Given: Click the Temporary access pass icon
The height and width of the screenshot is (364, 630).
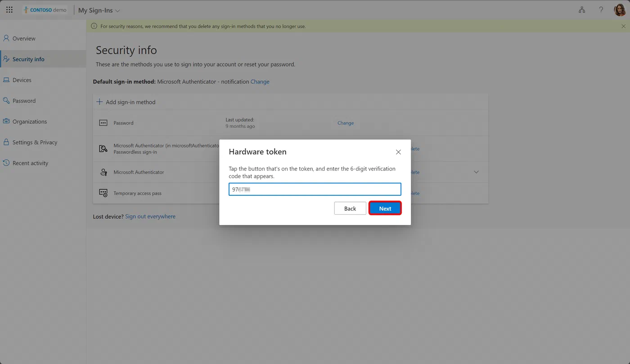Looking at the screenshot, I should coord(103,193).
